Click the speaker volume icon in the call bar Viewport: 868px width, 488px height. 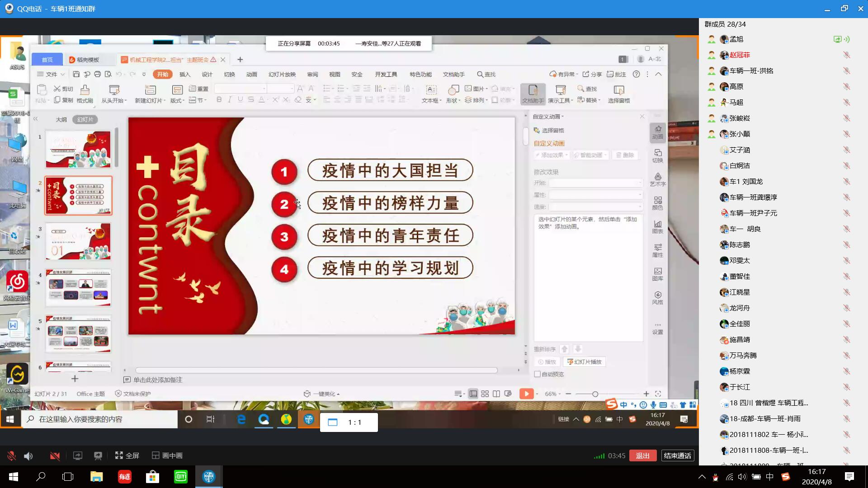pos(28,456)
